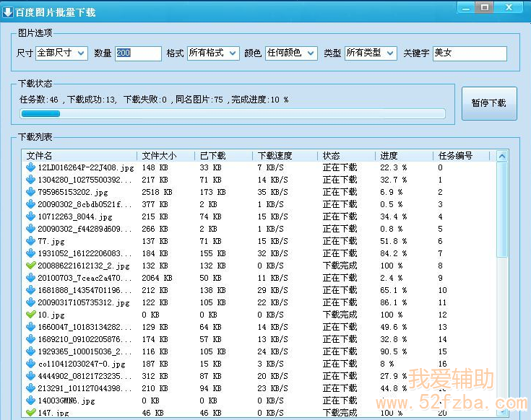531x420 pixels.
Task: Click the download icon for 20100703_7ceac2a470
Action: 31,278
